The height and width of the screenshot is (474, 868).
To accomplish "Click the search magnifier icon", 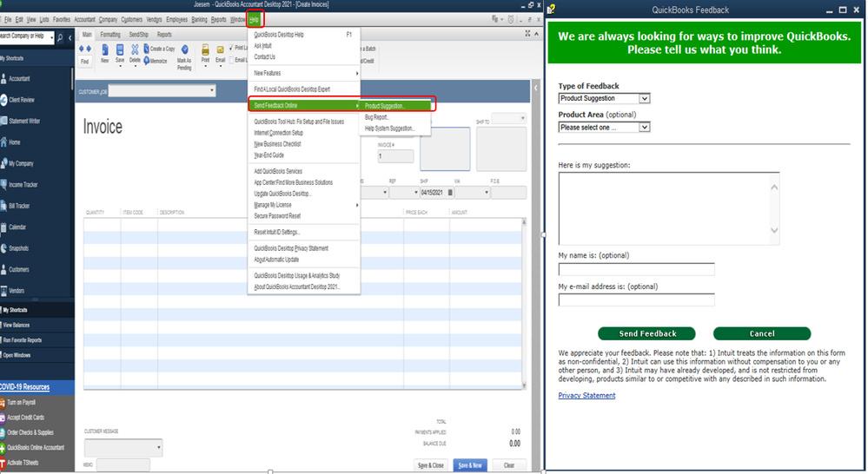I will click(60, 37).
